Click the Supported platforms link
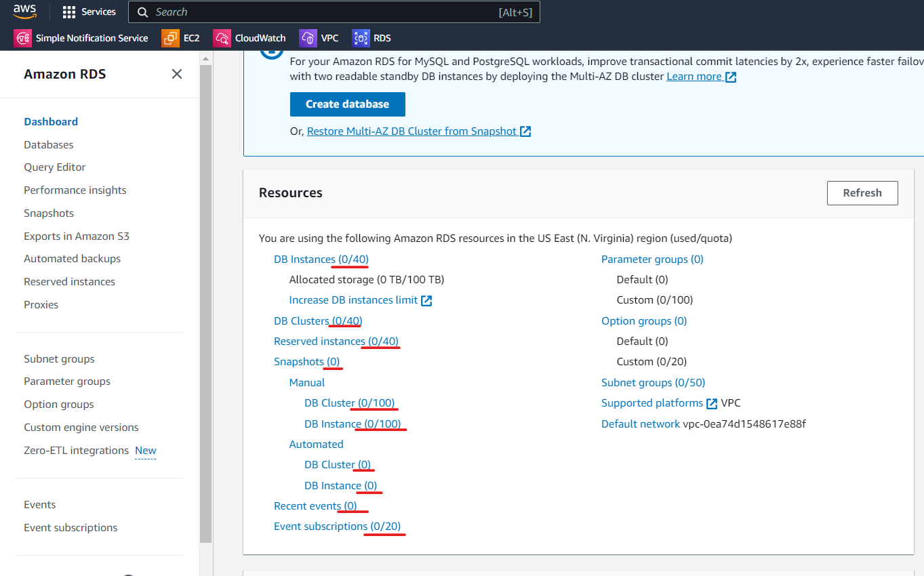 (x=652, y=403)
